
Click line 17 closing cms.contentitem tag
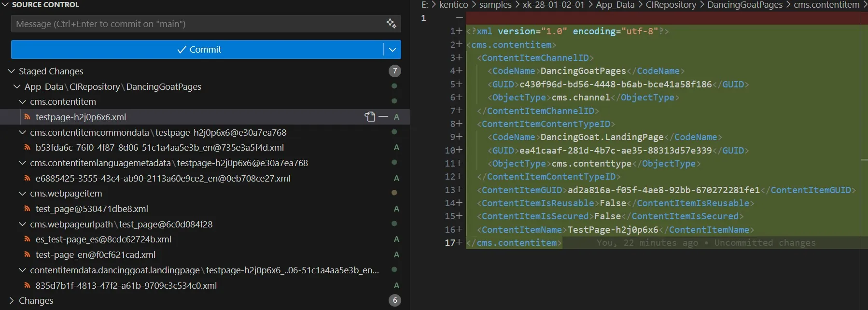(514, 243)
